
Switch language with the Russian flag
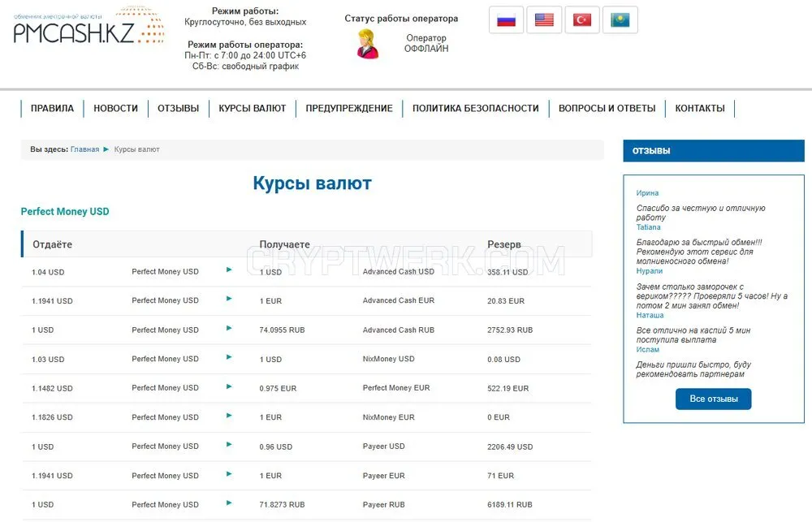click(x=506, y=20)
